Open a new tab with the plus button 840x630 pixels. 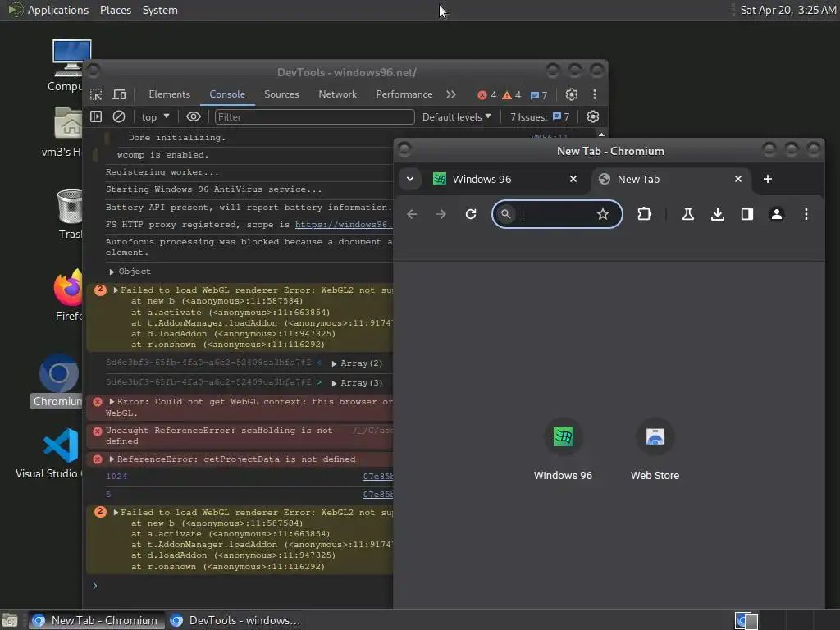click(768, 179)
